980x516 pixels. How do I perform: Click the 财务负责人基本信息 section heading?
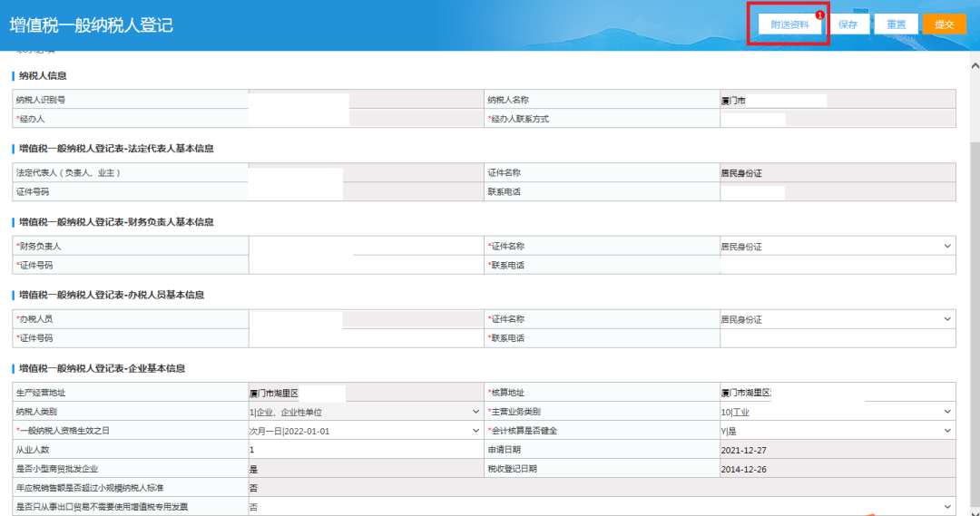[116, 222]
